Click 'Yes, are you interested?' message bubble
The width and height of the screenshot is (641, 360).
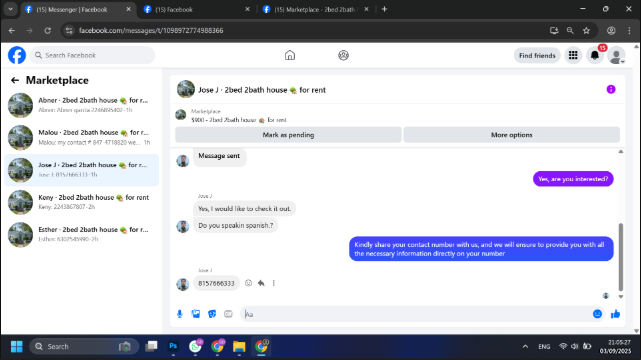(x=573, y=179)
